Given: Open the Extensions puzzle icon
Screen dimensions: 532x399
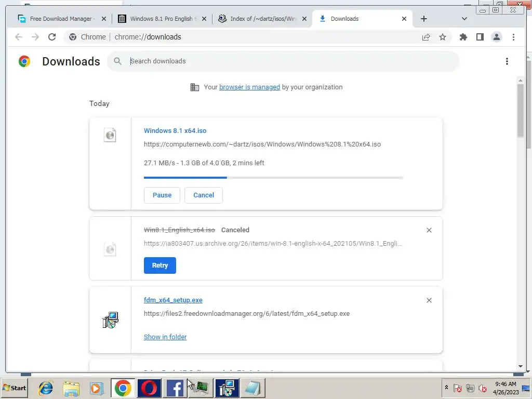Looking at the screenshot, I should (x=463, y=37).
